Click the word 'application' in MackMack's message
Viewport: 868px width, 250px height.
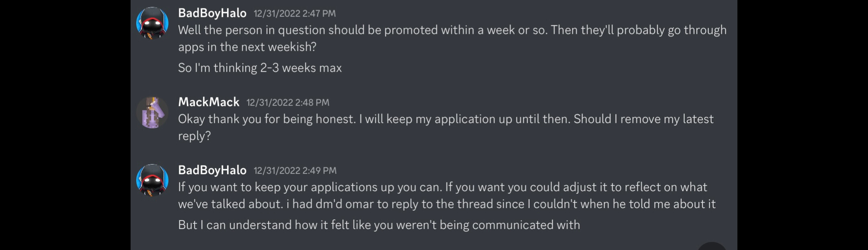pos(466,120)
